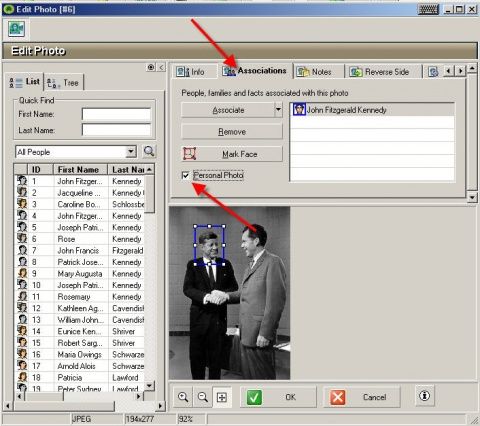Open the Associate button dropdown arrow
480x426 pixels.
278,110
